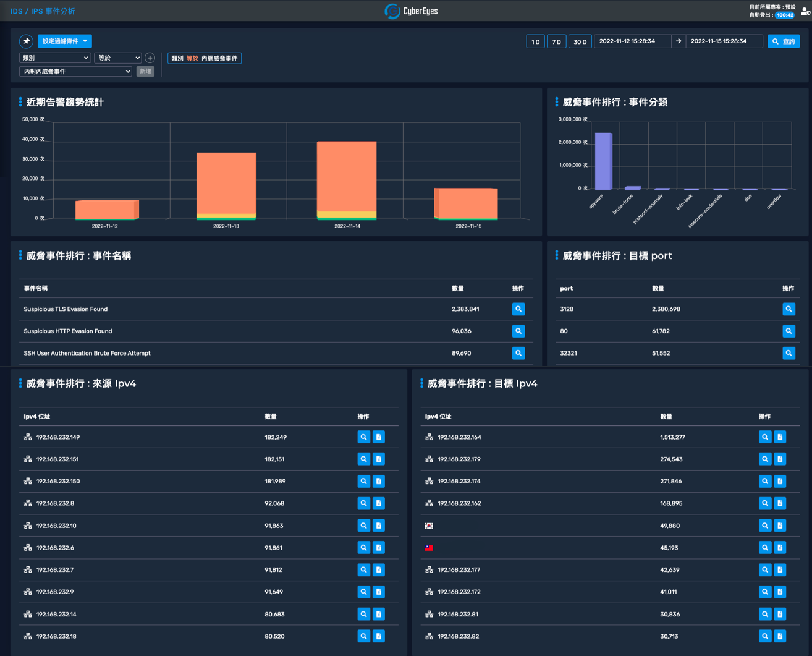The height and width of the screenshot is (656, 812).
Task: Open the 內對內威脅事件 value dropdown
Action: tap(75, 72)
